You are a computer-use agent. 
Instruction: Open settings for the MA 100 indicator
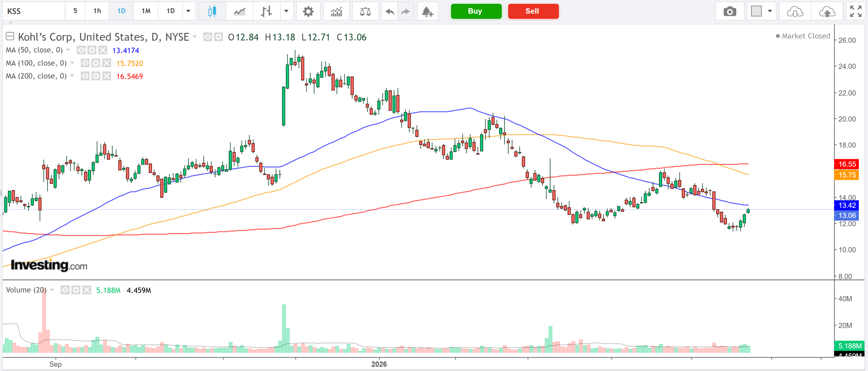pyautogui.click(x=96, y=63)
